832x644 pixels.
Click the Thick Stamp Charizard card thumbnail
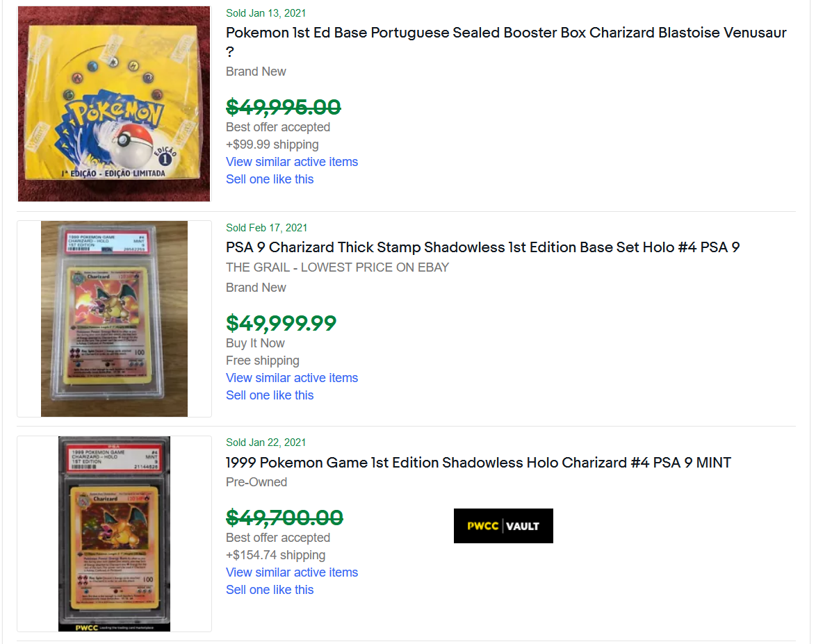point(114,319)
